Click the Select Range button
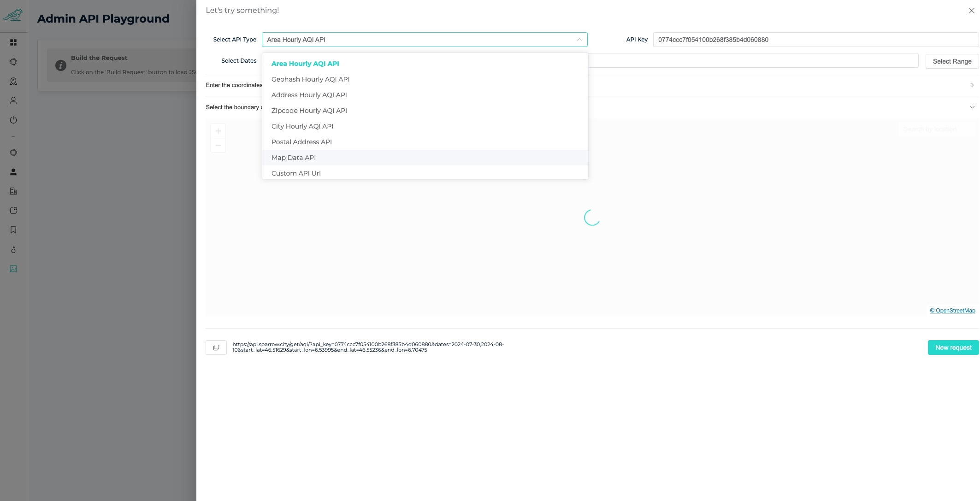 [952, 61]
